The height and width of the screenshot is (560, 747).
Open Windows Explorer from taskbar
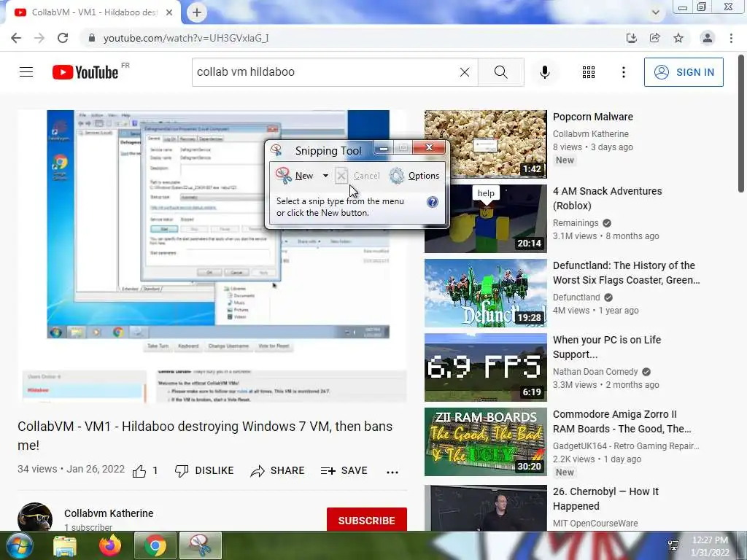point(64,545)
